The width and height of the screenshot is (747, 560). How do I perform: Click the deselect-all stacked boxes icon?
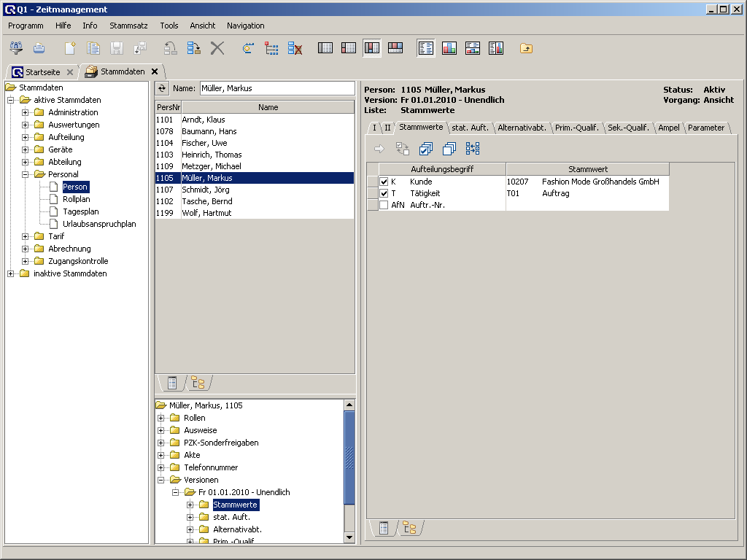pos(449,149)
